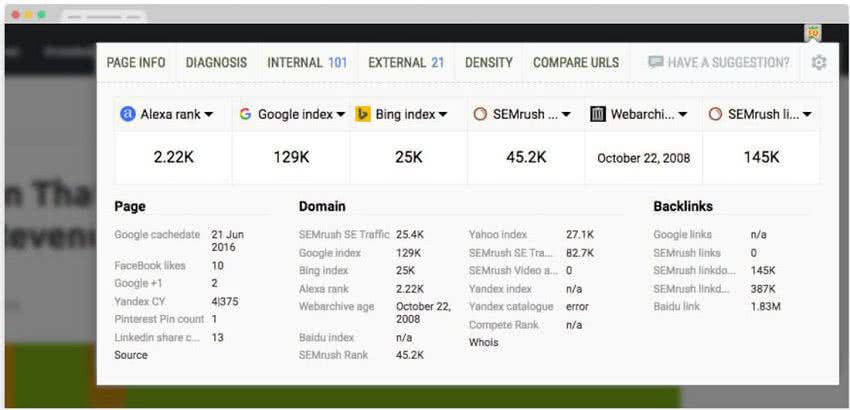Click the Google logo icon
The image size is (850, 410).
[x=245, y=114]
